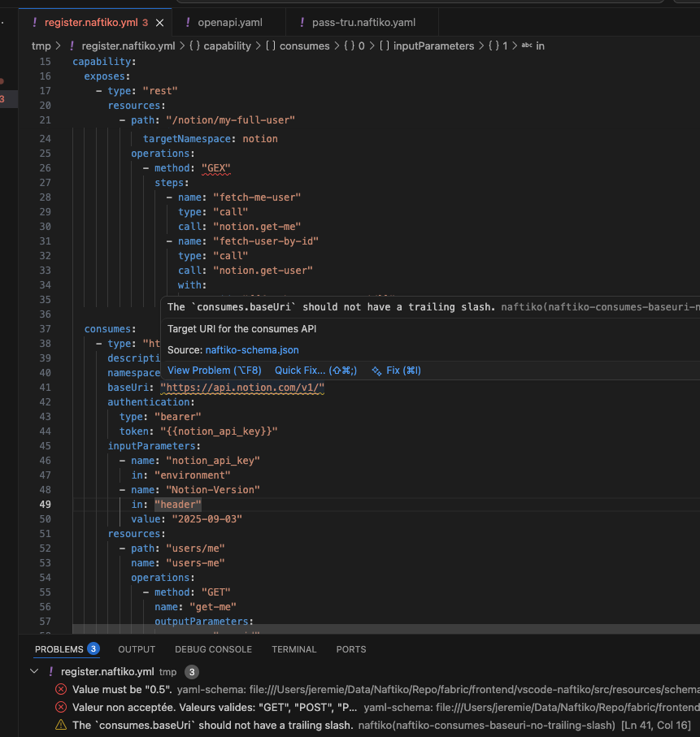Click the sparkle Fix (⌘I) icon in the hover
Viewport: 700px width, 737px height.
[x=376, y=370]
